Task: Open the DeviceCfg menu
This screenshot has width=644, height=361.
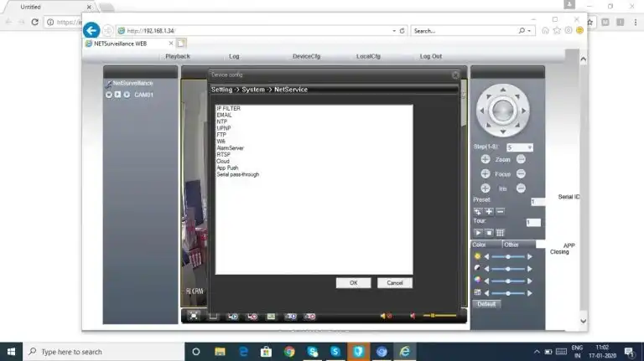Action: (306, 56)
